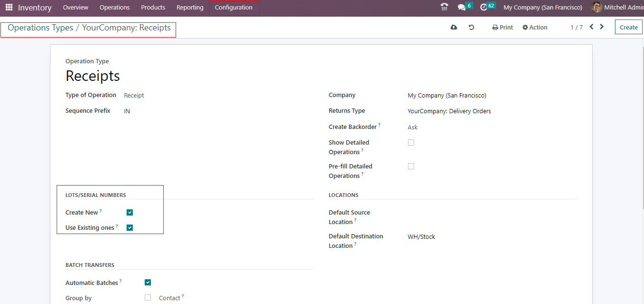Open the Print dropdown menu
The image size is (644, 304).
pyautogui.click(x=503, y=28)
